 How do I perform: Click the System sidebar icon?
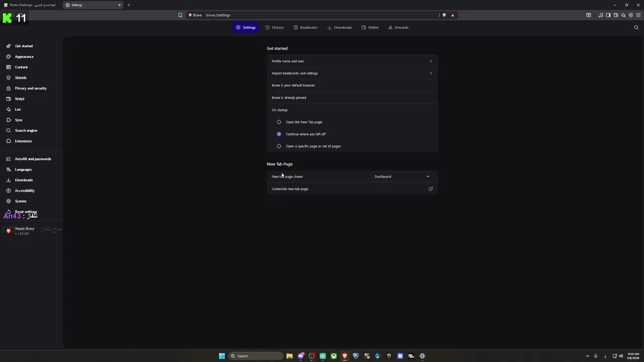pyautogui.click(x=9, y=201)
